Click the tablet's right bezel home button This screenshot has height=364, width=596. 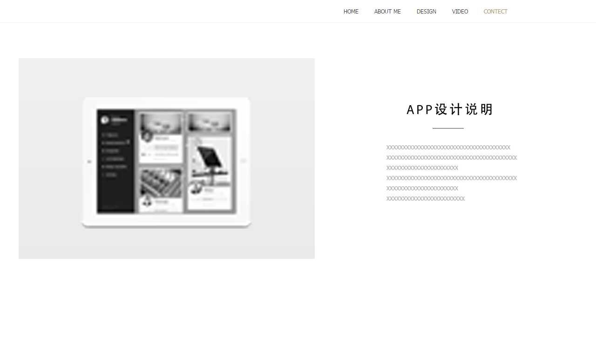coord(243,161)
